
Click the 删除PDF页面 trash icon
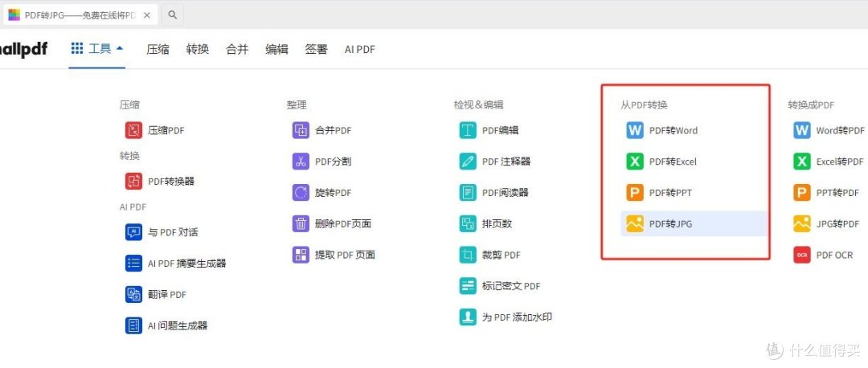pyautogui.click(x=301, y=223)
